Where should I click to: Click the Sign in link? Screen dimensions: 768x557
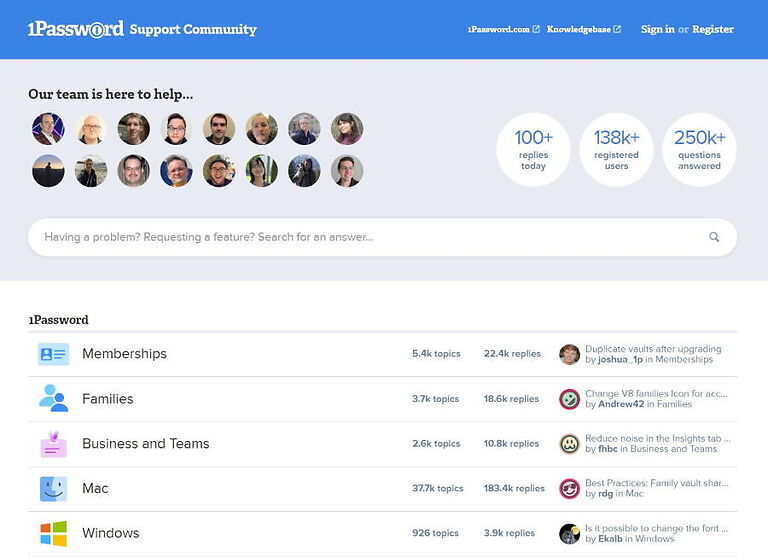click(x=658, y=29)
